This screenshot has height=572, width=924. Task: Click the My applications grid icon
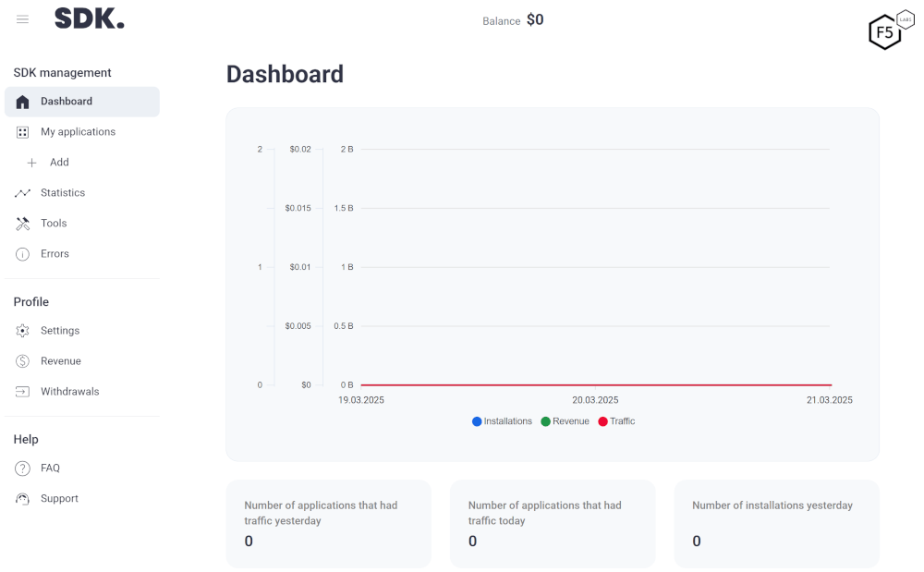[23, 132]
